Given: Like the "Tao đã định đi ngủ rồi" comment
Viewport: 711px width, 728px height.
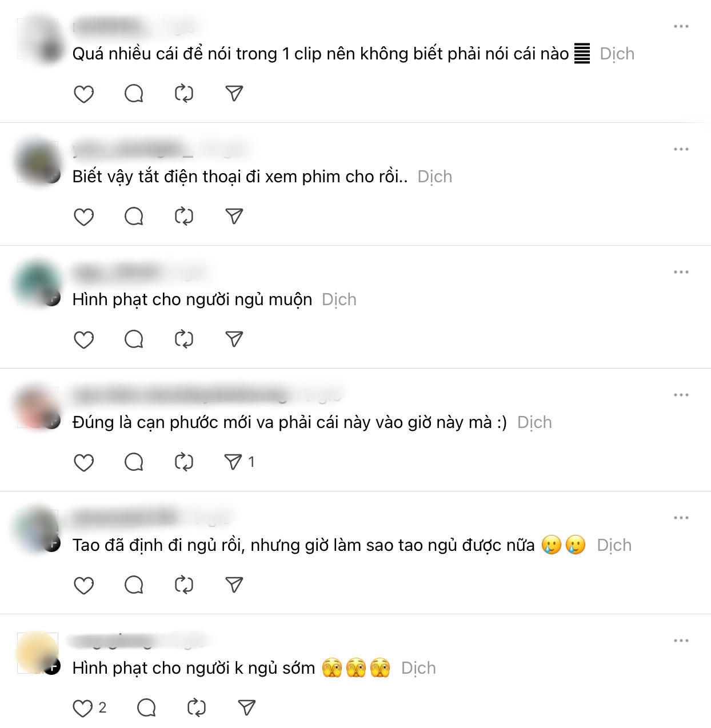Looking at the screenshot, I should point(84,585).
